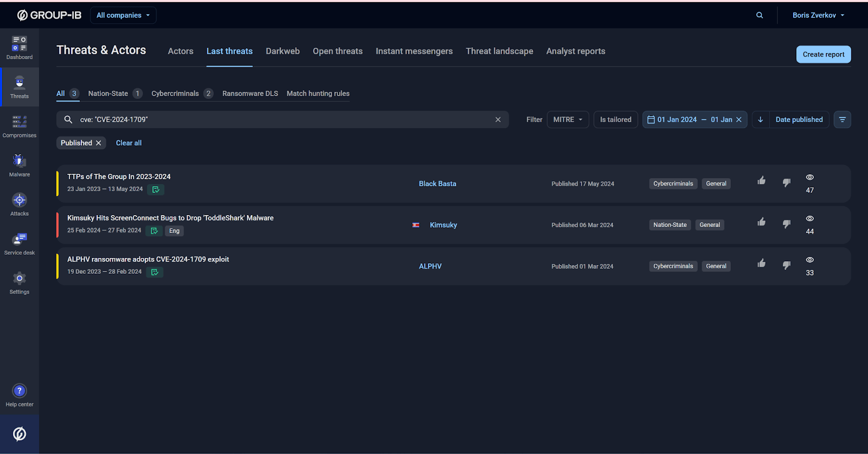Open the Help center

click(x=20, y=395)
